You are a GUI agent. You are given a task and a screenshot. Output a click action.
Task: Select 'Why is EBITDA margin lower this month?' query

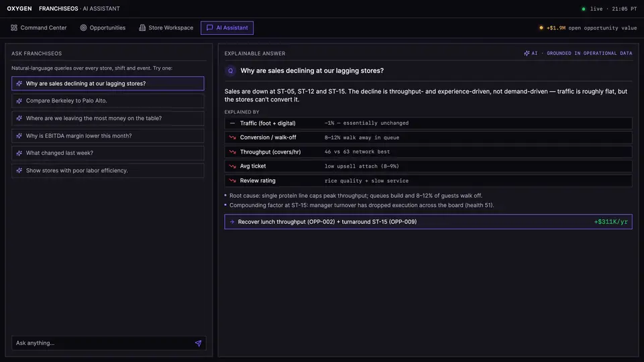(108, 136)
